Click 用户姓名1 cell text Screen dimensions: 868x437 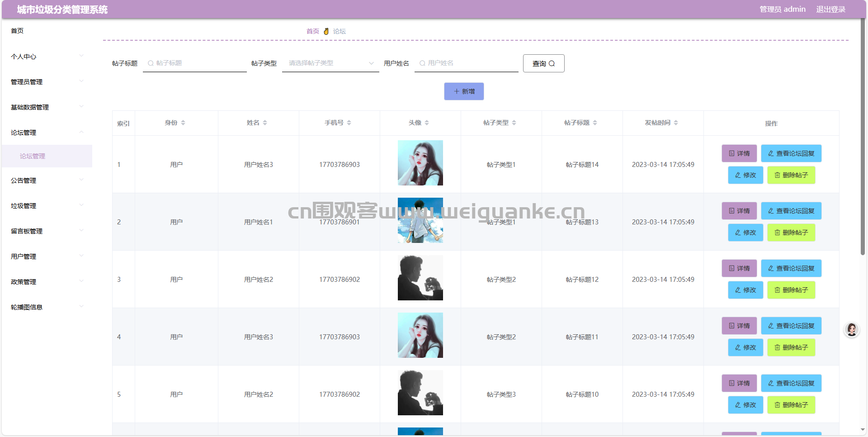click(x=259, y=222)
